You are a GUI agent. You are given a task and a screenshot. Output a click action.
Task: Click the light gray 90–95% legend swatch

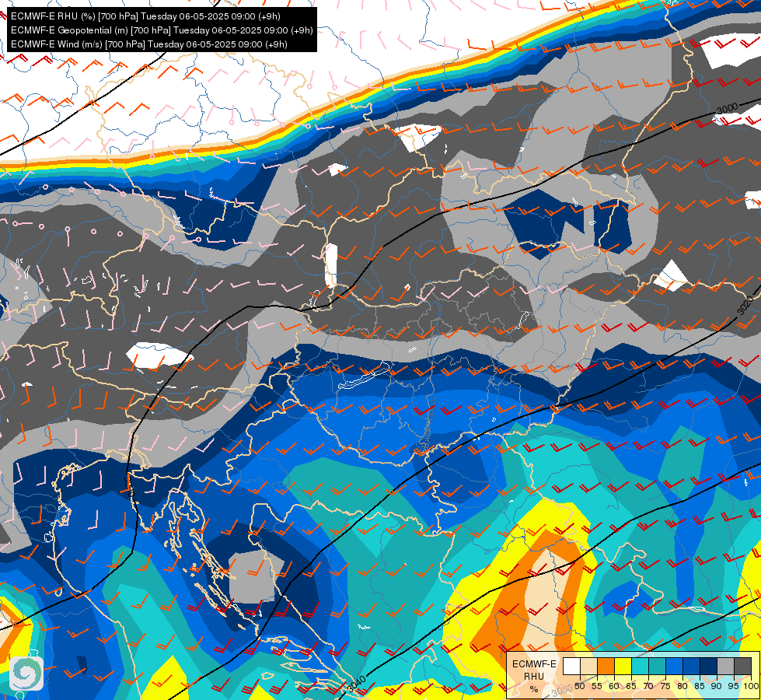(x=725, y=666)
